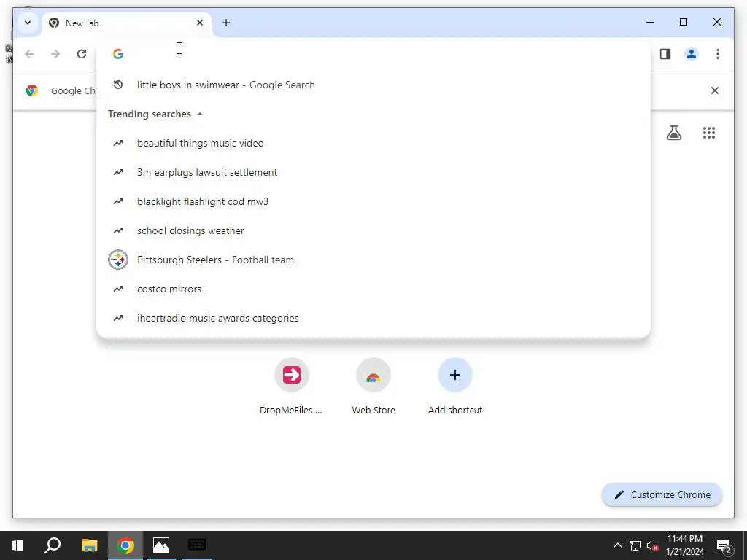Click the Google G icon in omnibox
Image resolution: width=747 pixels, height=560 pixels.
tap(118, 54)
